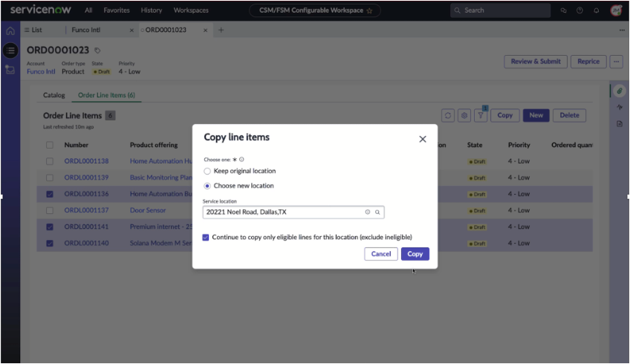The width and height of the screenshot is (630, 364).
Task: Click Cancel in the dialog
Action: point(381,254)
